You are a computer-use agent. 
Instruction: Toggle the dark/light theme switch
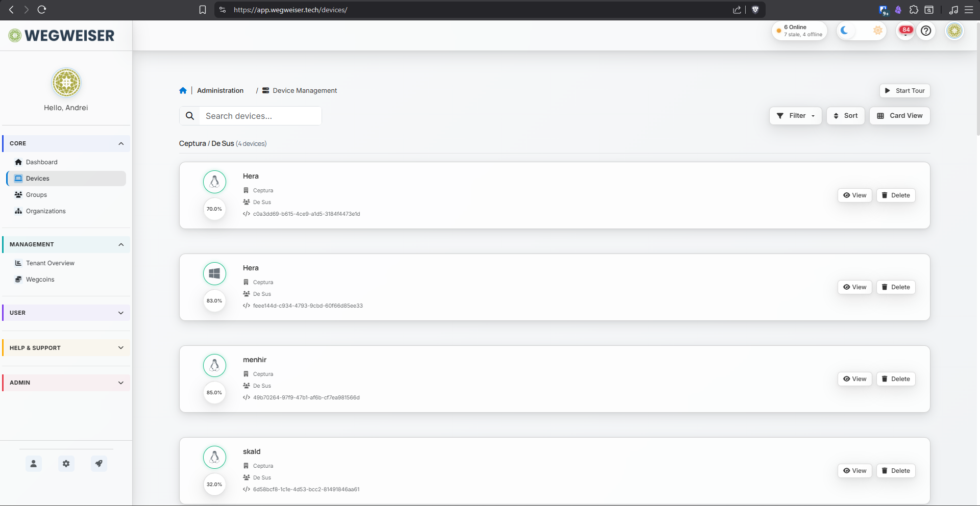click(x=861, y=31)
